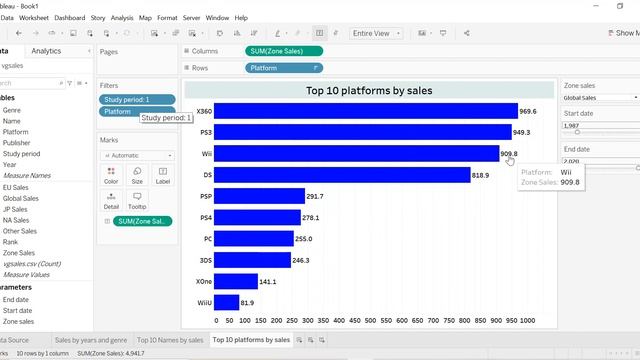The image size is (640, 360).
Task: Click Sort Ascending toolbar icon
Action: (x=237, y=33)
